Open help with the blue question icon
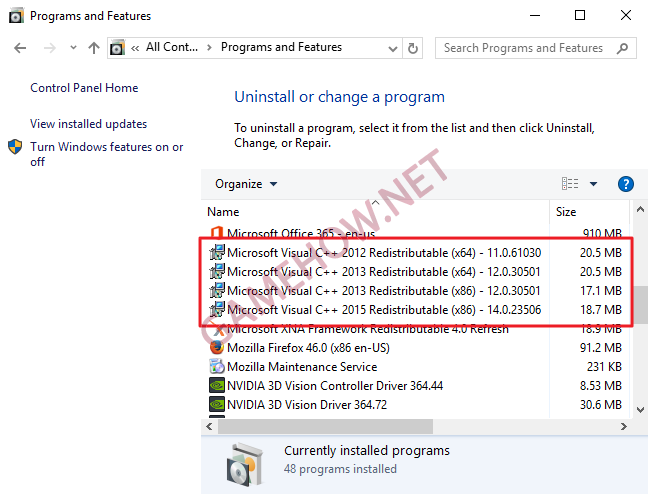 coord(626,184)
